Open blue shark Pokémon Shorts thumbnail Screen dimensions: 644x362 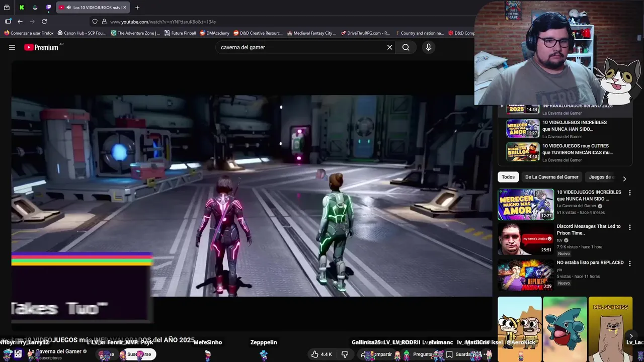(x=565, y=329)
